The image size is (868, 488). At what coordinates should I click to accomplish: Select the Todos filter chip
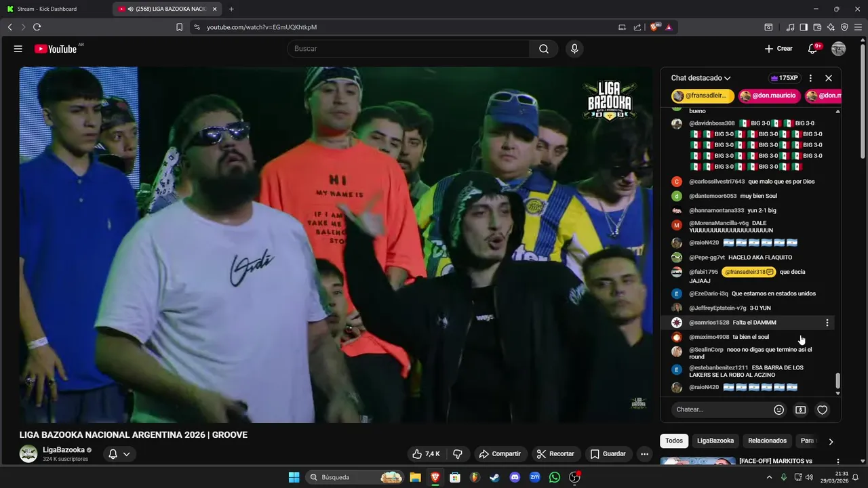[x=674, y=441]
